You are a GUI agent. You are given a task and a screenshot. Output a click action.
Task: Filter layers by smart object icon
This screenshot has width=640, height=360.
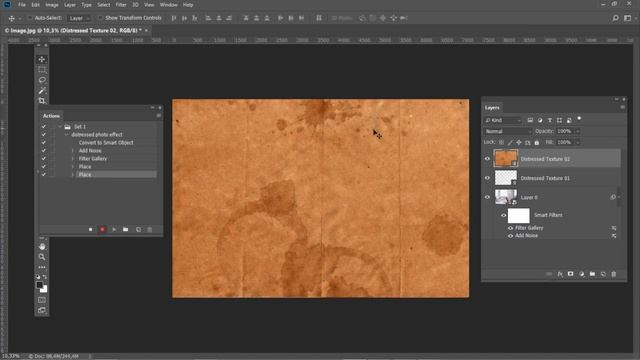tap(569, 120)
